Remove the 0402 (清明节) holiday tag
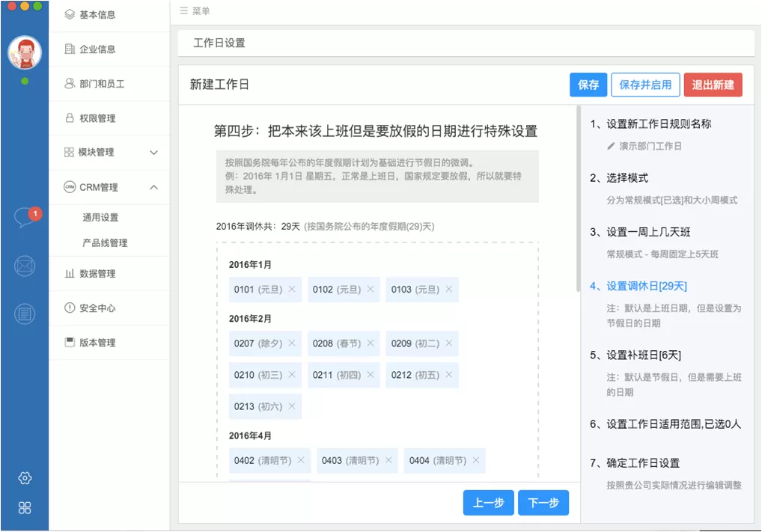This screenshot has height=532, width=762. click(301, 460)
